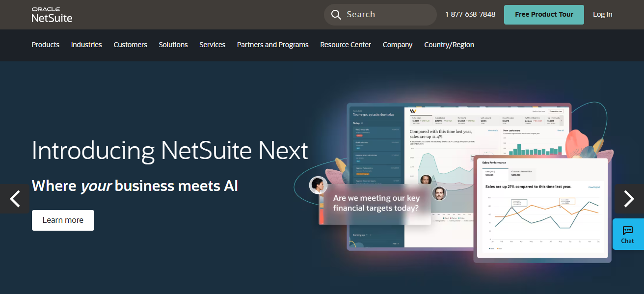644x294 pixels.
Task: Expand the Solutions navigation item
Action: 173,45
